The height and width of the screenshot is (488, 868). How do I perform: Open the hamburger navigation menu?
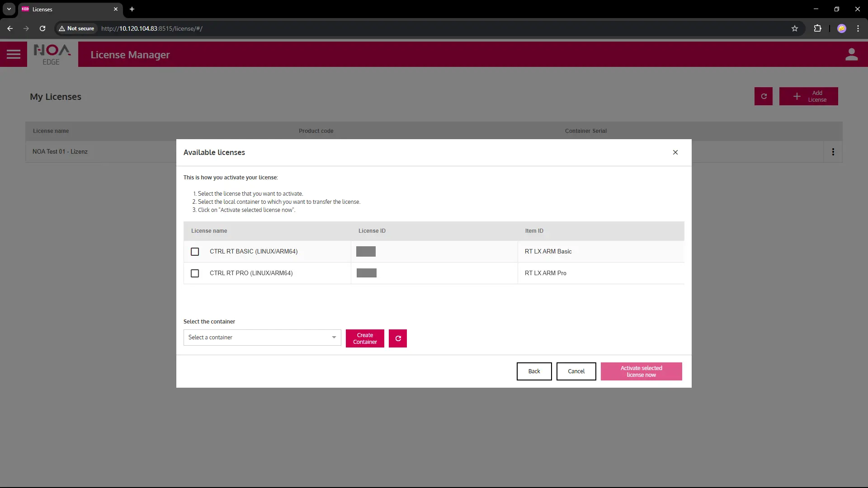pos(14,54)
